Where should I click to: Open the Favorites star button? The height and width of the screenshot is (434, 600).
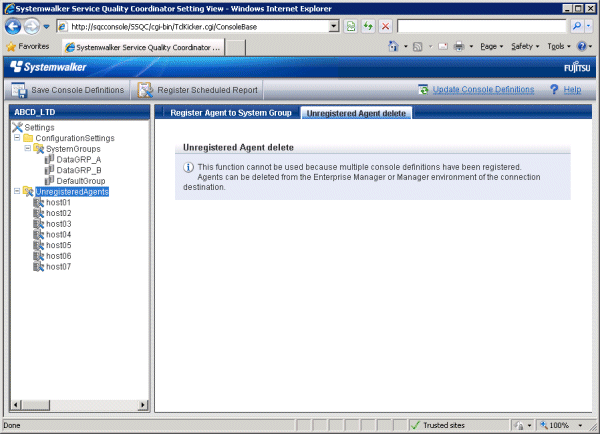(x=28, y=47)
